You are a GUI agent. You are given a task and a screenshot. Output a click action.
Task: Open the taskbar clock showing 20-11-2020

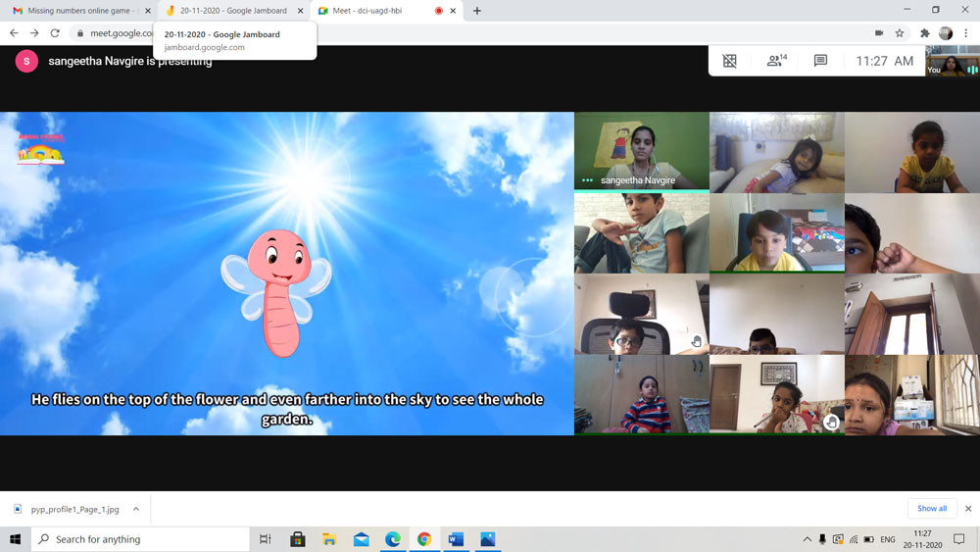click(922, 539)
